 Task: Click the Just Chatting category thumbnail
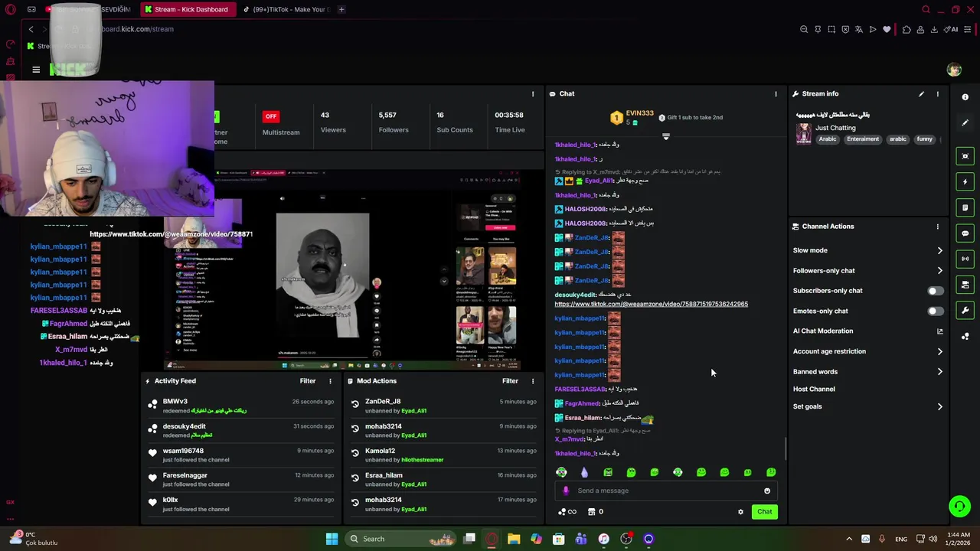pyautogui.click(x=803, y=134)
